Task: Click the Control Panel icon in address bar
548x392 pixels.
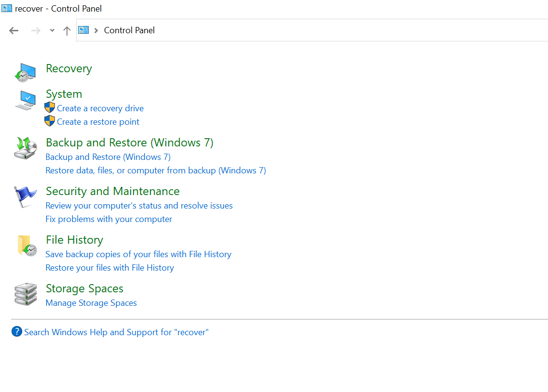Action: (84, 30)
